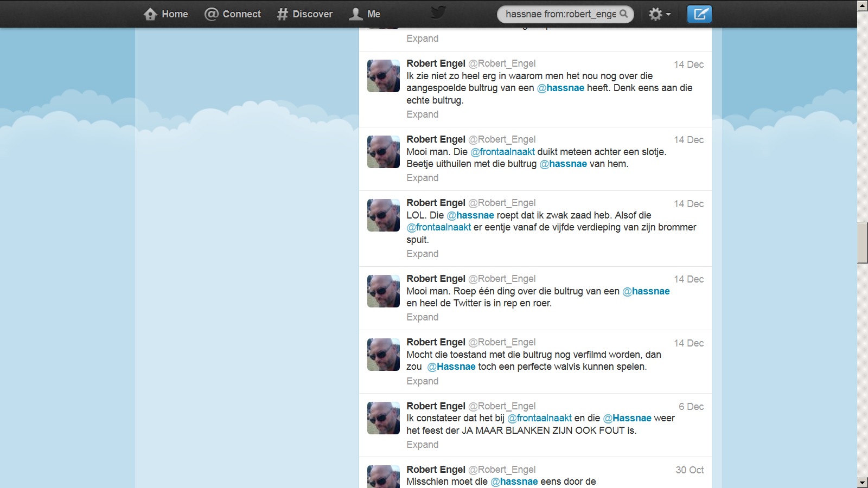Expand tweet 'heel de Twitter is in rep en roer'

(x=423, y=317)
